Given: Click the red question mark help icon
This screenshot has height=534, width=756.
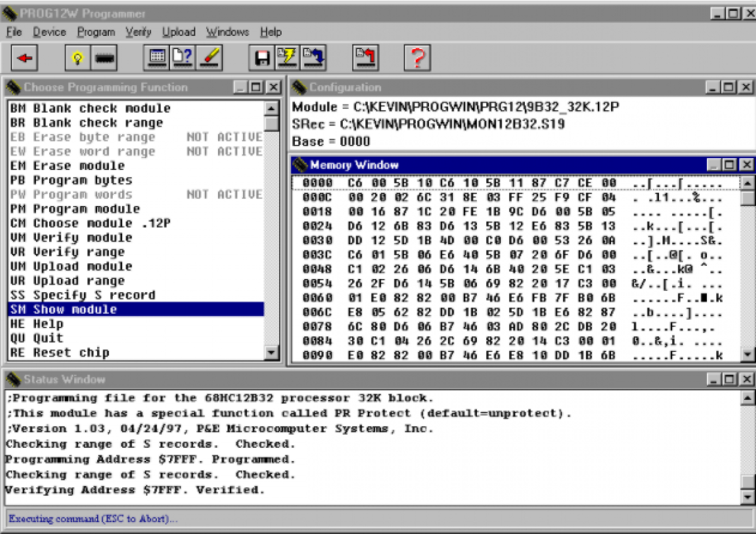Looking at the screenshot, I should [x=417, y=58].
